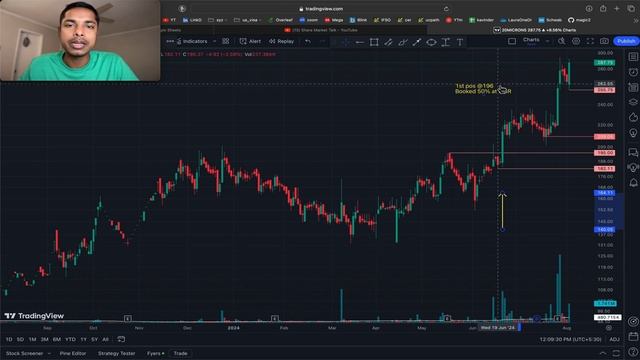Open the Fyers broker panel tab
Viewport: 640px width, 360px height.
(156, 353)
